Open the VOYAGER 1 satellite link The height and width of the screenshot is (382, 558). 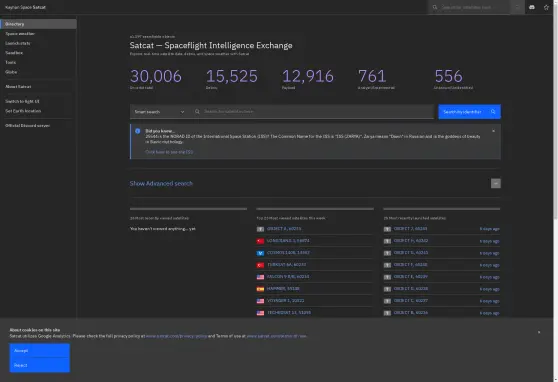point(285,301)
